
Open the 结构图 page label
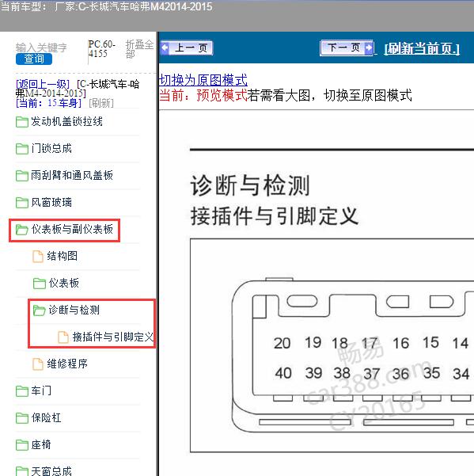63,256
